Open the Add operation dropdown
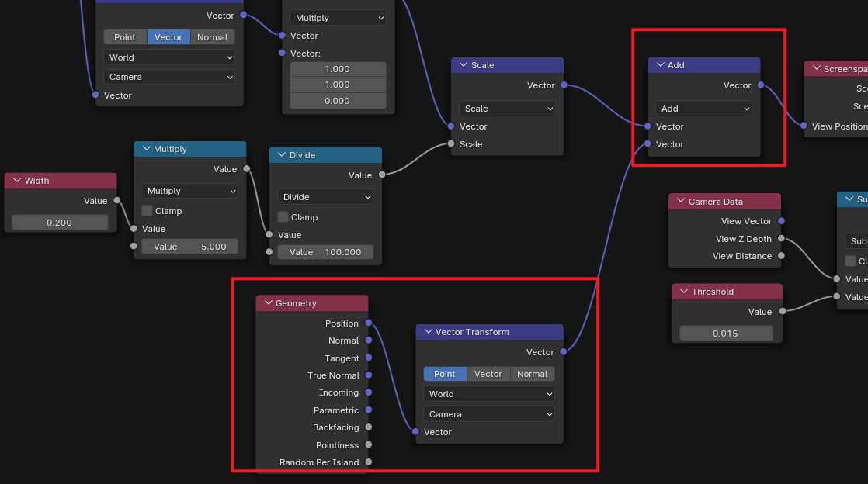Viewport: 868px width, 484px height. [703, 109]
